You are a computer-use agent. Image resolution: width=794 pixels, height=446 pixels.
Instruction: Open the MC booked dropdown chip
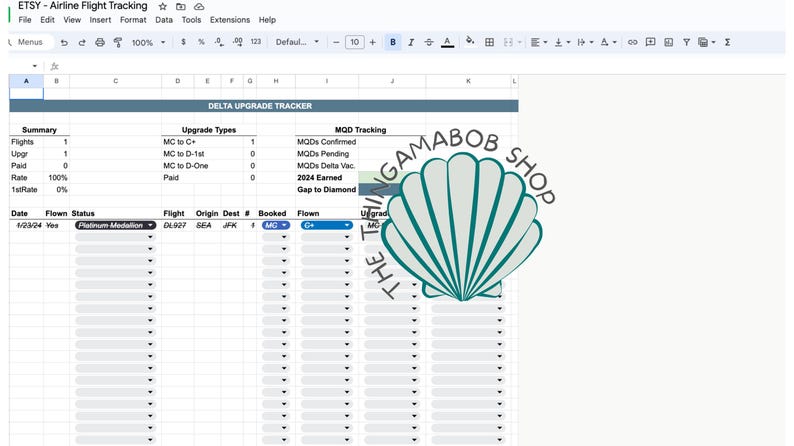click(x=276, y=225)
